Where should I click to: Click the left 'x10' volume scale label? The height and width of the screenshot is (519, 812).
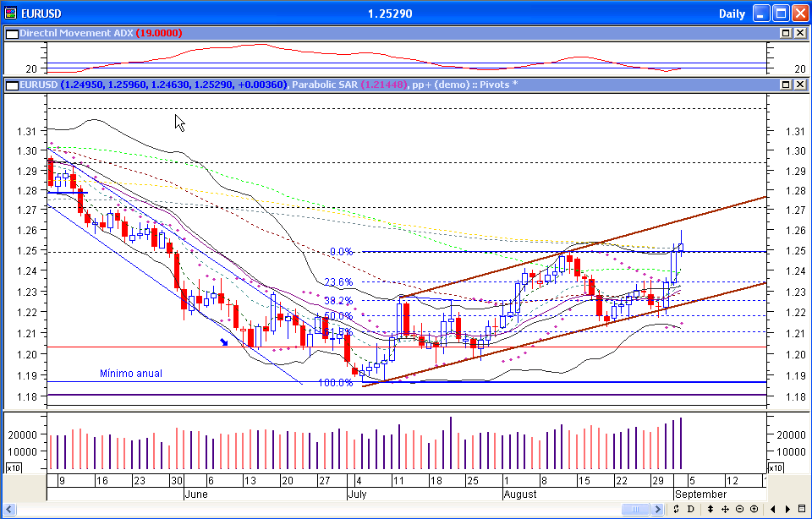pyautogui.click(x=13, y=468)
